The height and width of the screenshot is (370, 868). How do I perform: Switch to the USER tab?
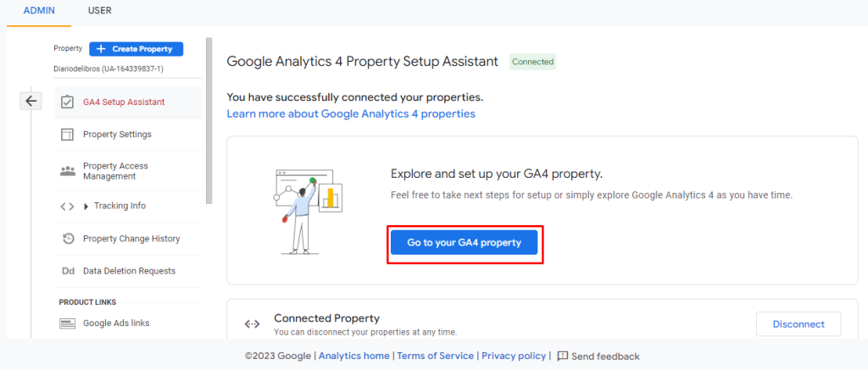(x=99, y=11)
